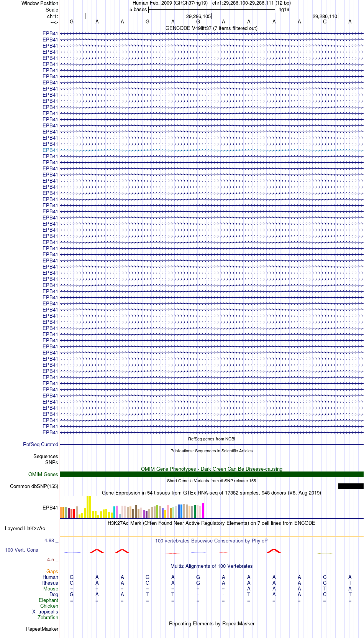Click the OMIM Genes side label
Image resolution: width=364 pixels, height=638 pixels.
43,475
